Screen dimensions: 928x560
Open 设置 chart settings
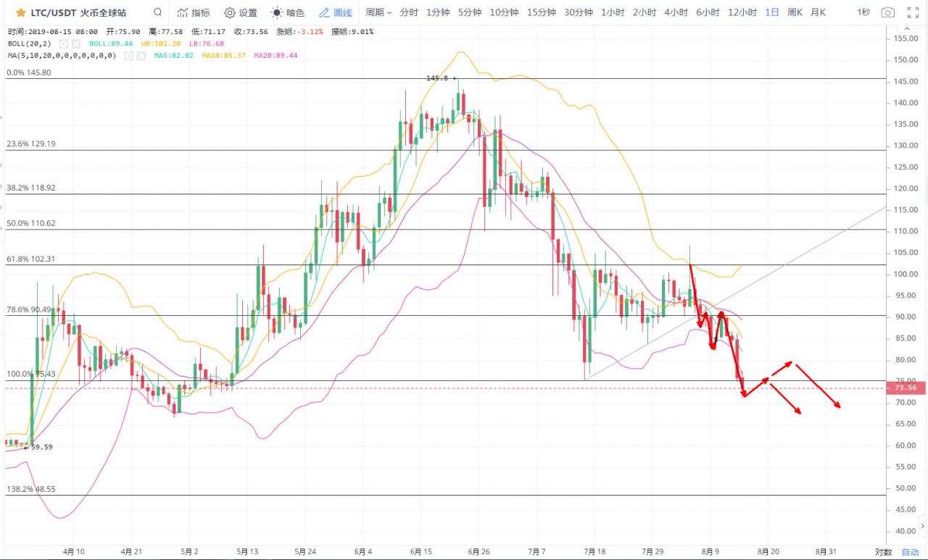241,12
